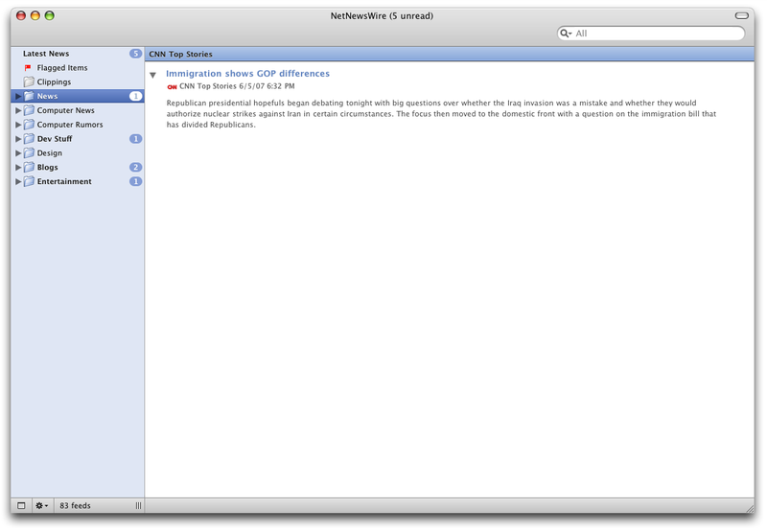Expand the Blogs folder triangle
This screenshot has height=532, width=767.
pos(18,167)
